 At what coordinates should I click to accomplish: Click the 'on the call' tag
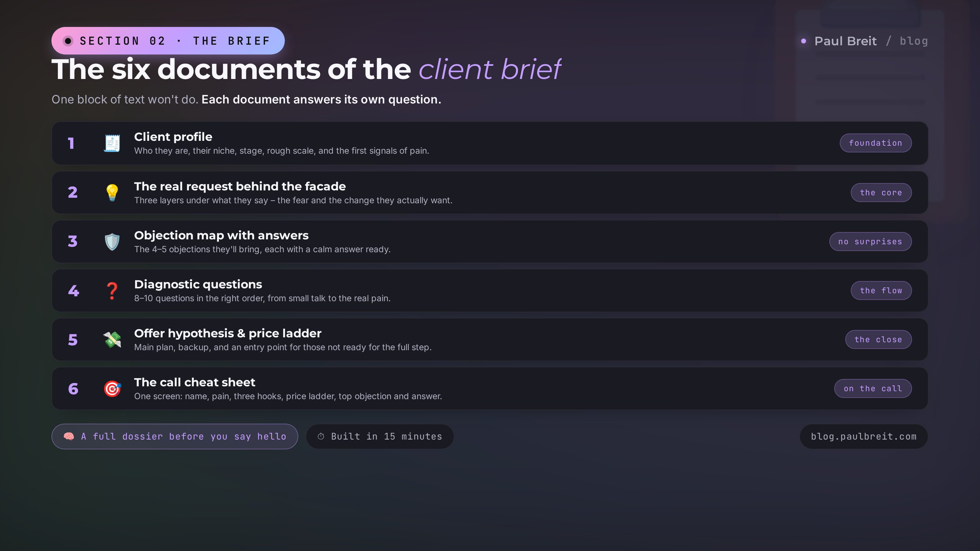873,389
